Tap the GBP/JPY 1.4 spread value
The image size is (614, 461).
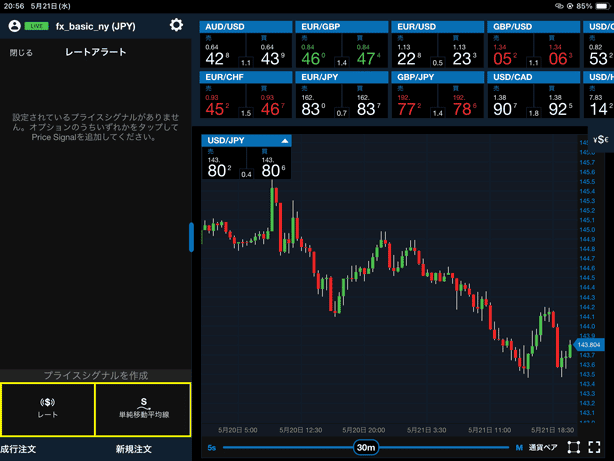point(438,113)
